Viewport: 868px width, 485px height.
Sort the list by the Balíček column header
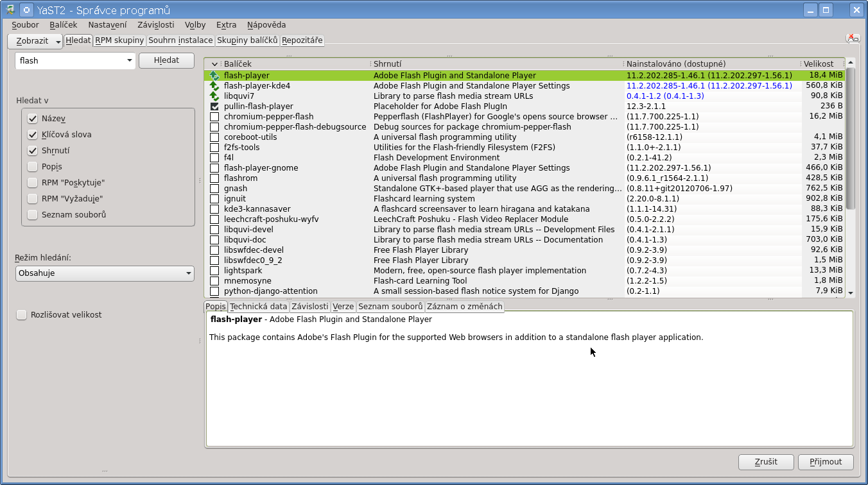click(296, 64)
